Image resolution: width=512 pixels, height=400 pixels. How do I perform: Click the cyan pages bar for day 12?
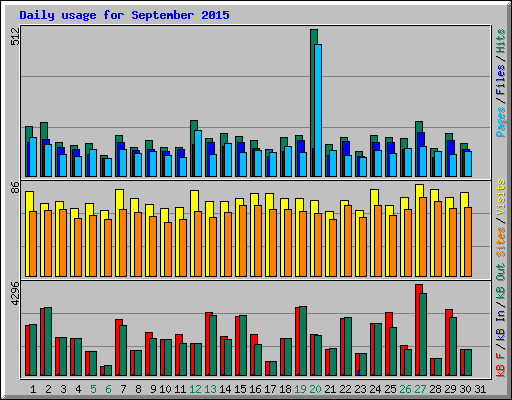tap(198, 153)
